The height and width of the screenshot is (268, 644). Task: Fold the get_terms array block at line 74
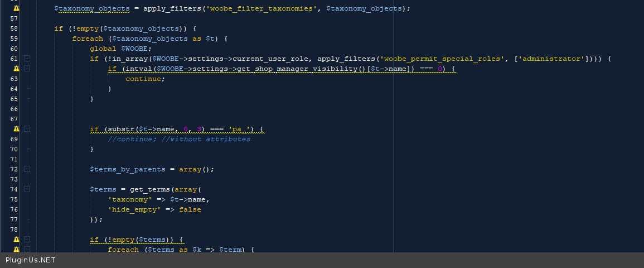(27, 189)
